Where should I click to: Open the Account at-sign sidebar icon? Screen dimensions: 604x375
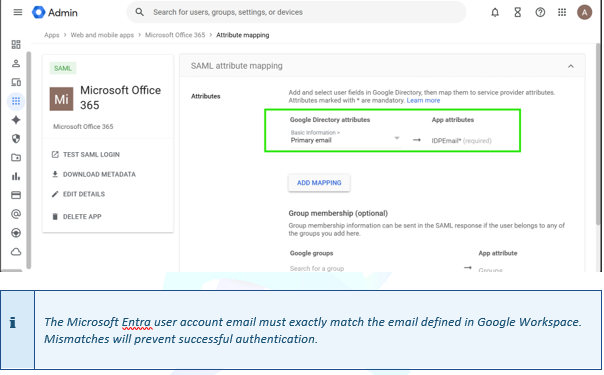coord(16,214)
